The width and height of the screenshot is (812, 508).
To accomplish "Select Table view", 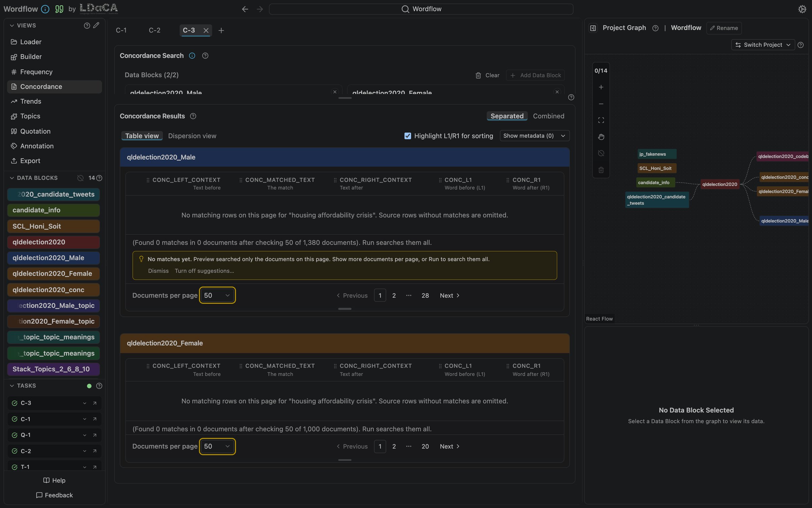I will point(142,136).
